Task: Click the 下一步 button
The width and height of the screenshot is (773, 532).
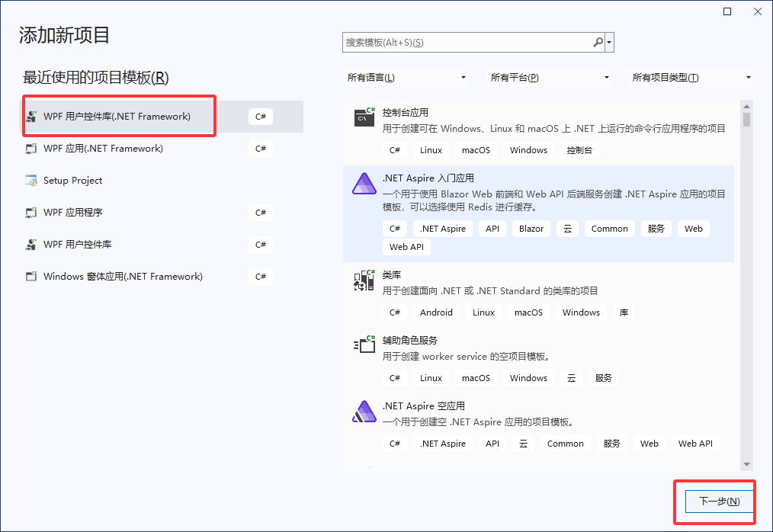Action: [x=714, y=502]
